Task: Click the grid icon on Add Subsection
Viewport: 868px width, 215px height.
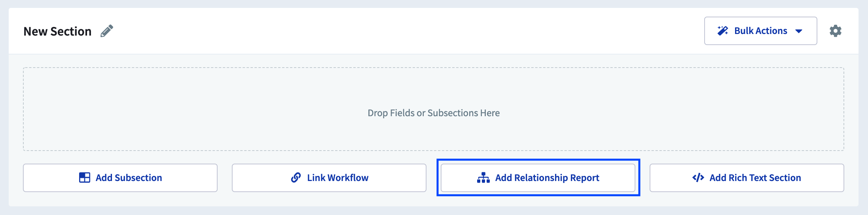Action: pos(85,178)
